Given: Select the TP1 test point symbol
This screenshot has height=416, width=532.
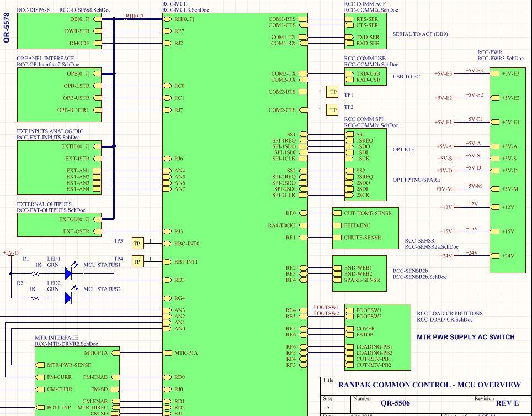Looking at the screenshot, I should pos(332,92).
